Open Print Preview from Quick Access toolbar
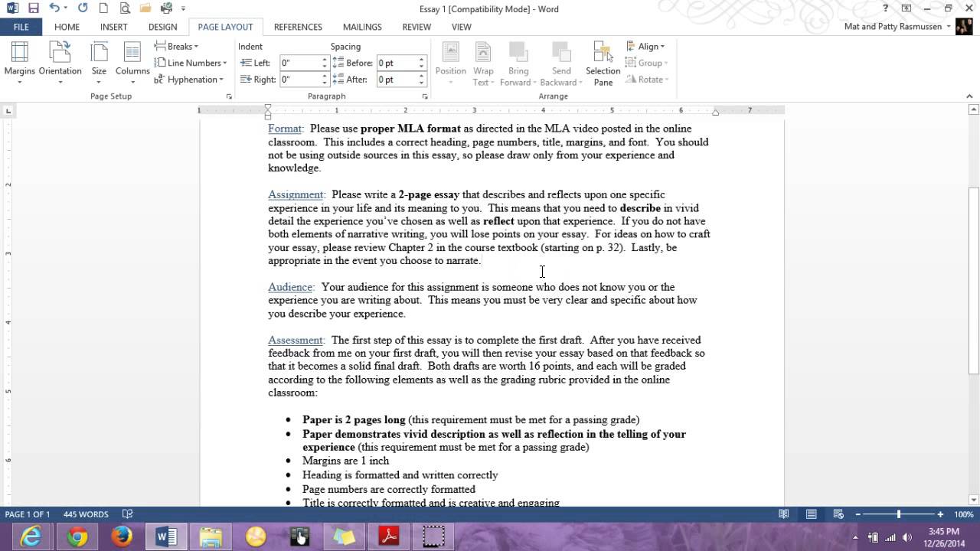The height and width of the screenshot is (551, 980). tap(124, 8)
